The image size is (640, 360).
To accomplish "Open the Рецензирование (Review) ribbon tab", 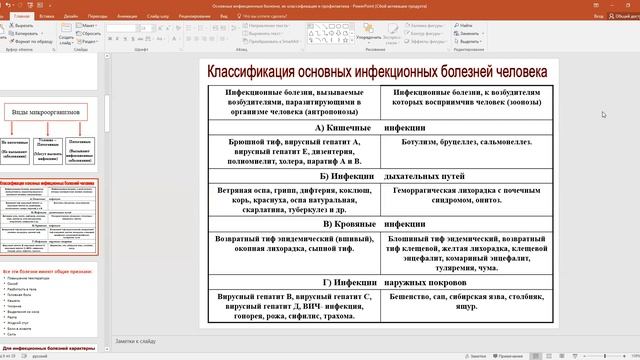I will (x=194, y=16).
